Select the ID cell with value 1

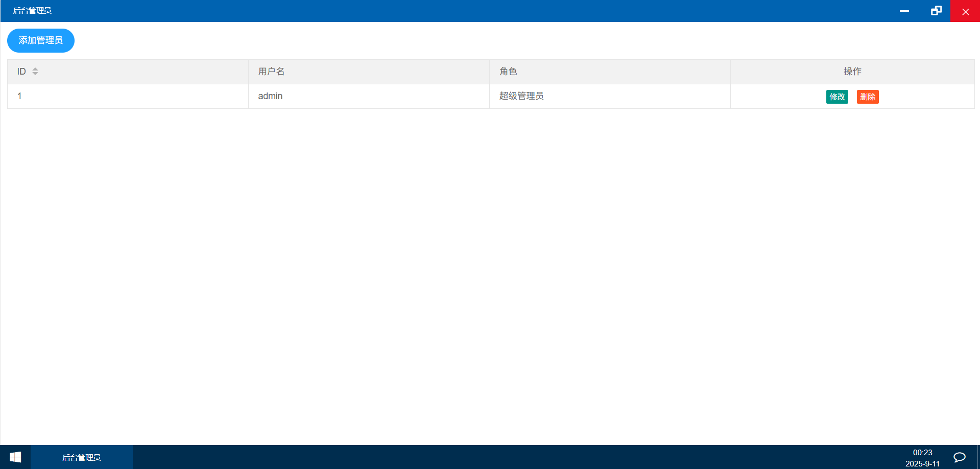19,96
